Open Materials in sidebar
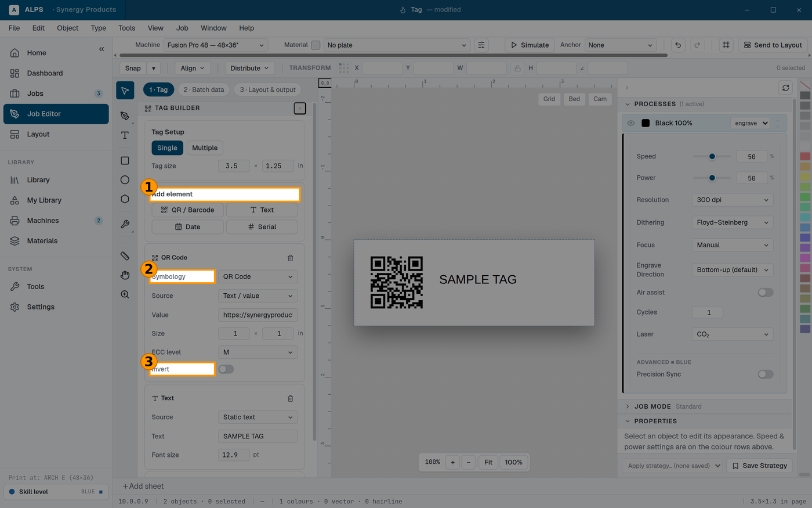Viewport: 812px width, 508px height. (56, 241)
